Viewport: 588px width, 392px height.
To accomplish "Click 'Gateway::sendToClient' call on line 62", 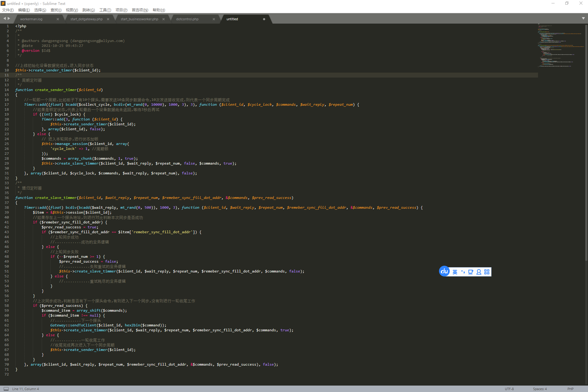I will tap(73, 325).
